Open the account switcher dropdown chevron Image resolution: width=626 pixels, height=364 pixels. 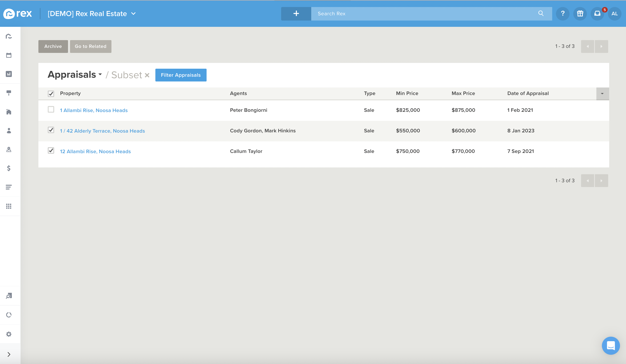(x=134, y=14)
